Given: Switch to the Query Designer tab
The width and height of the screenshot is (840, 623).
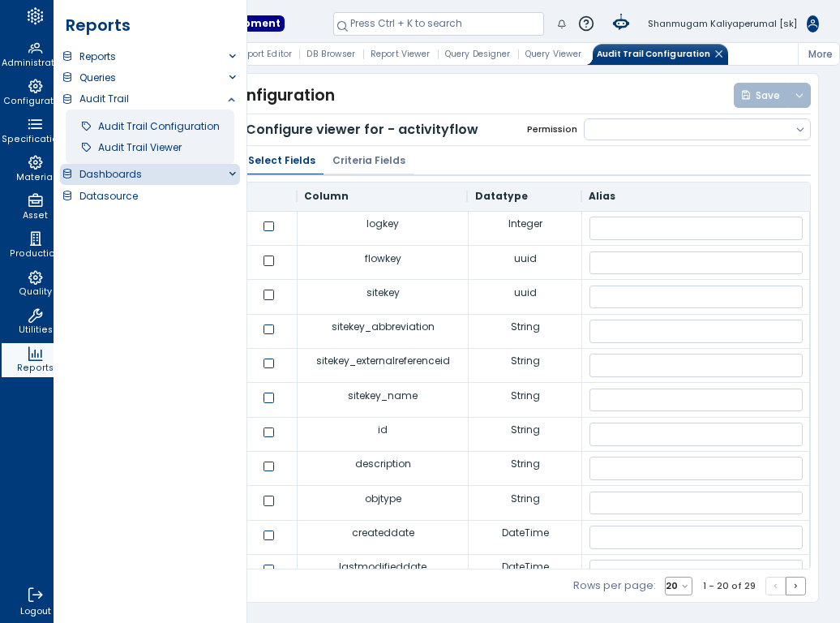Looking at the screenshot, I should (477, 54).
